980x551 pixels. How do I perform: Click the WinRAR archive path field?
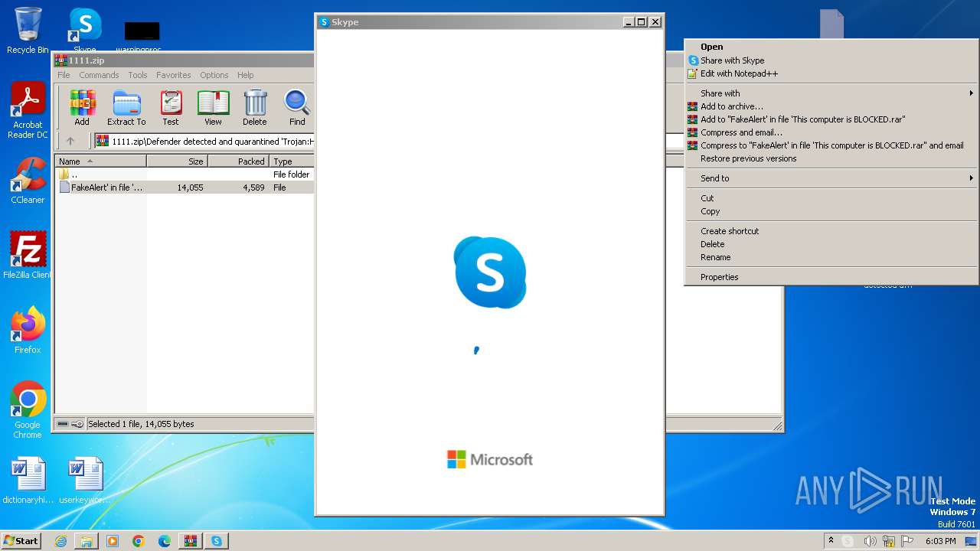click(x=204, y=142)
